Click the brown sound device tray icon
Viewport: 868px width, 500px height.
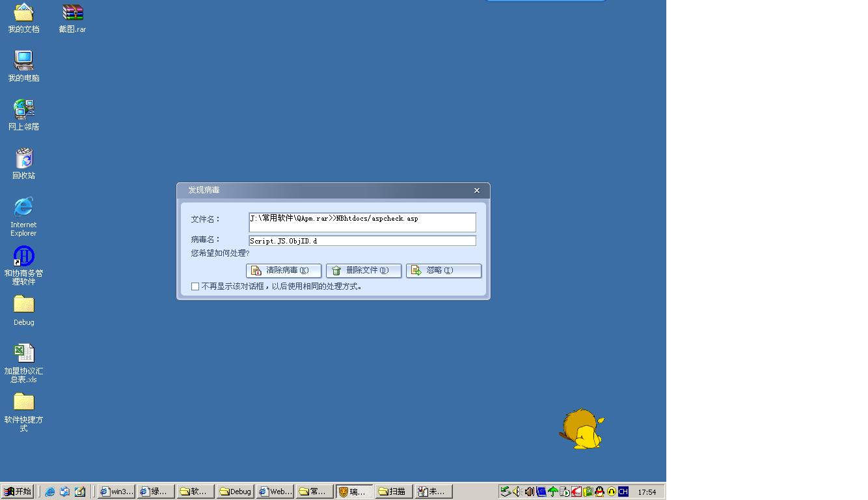(x=529, y=492)
